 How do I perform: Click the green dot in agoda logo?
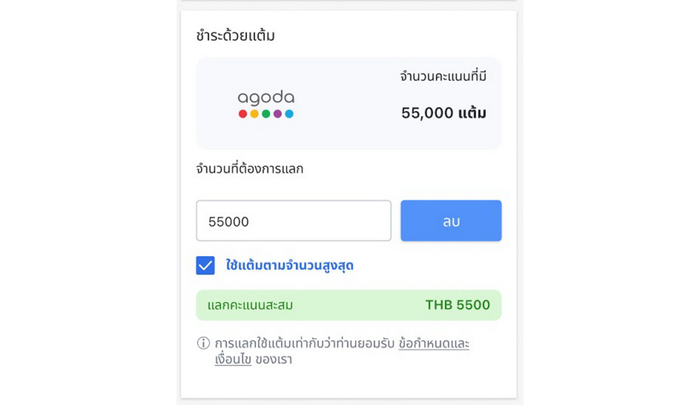(x=266, y=114)
